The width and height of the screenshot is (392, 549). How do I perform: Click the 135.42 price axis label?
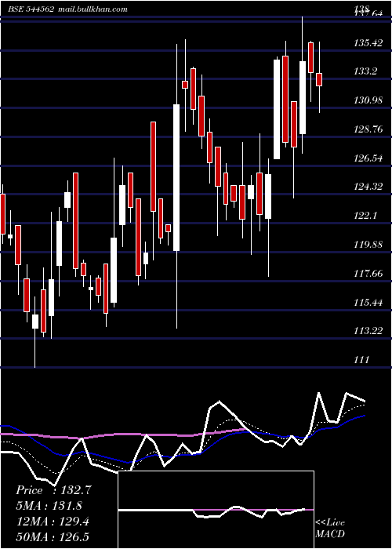coord(368,43)
